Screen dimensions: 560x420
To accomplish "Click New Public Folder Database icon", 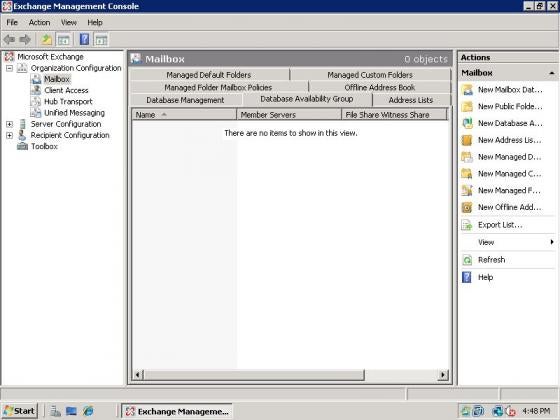I will click(467, 106).
